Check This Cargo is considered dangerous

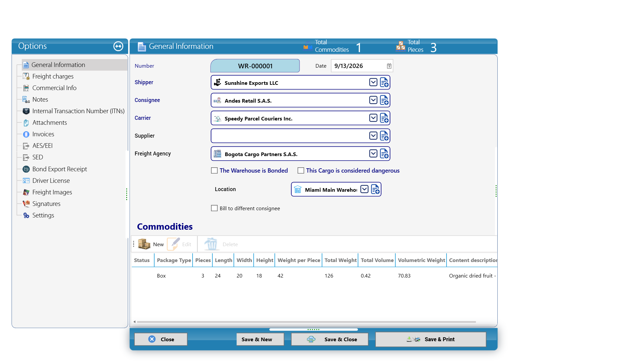pyautogui.click(x=301, y=171)
